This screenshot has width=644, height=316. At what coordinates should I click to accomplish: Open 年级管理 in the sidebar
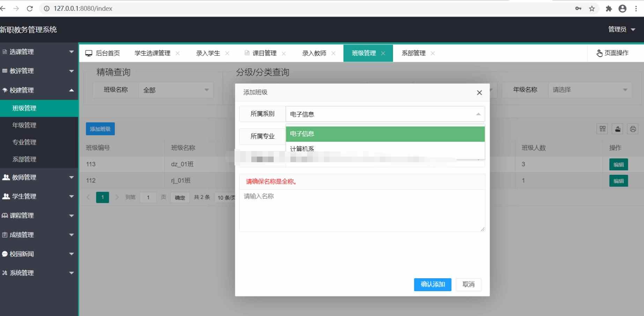point(39,125)
